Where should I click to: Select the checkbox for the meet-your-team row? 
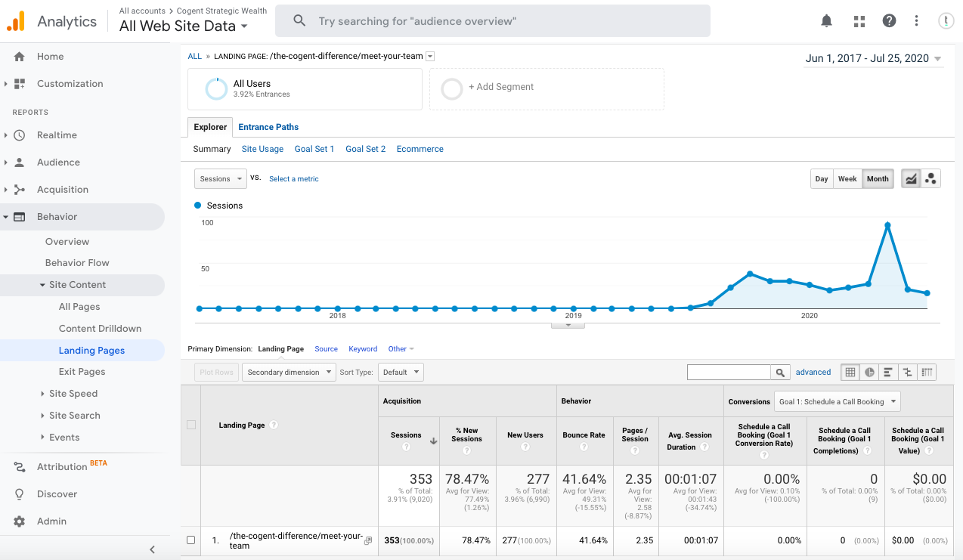click(x=191, y=540)
